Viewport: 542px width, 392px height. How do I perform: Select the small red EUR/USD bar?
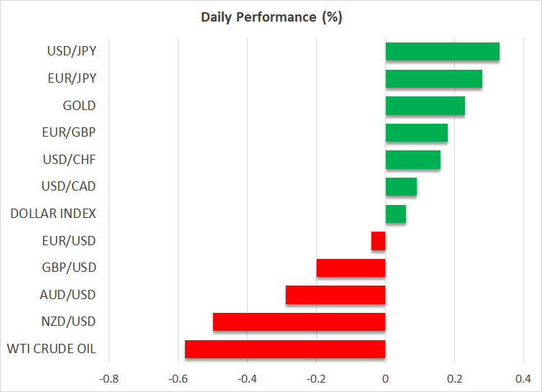(379, 241)
